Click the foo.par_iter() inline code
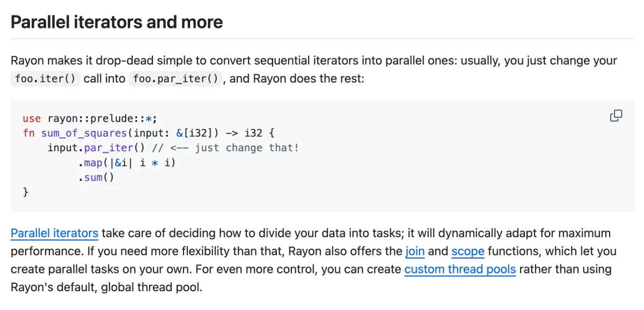644x310 pixels. point(175,79)
